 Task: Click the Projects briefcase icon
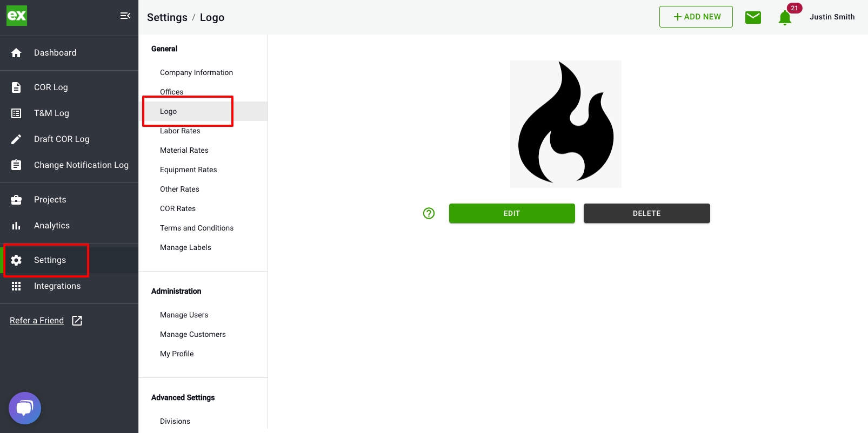(x=16, y=200)
